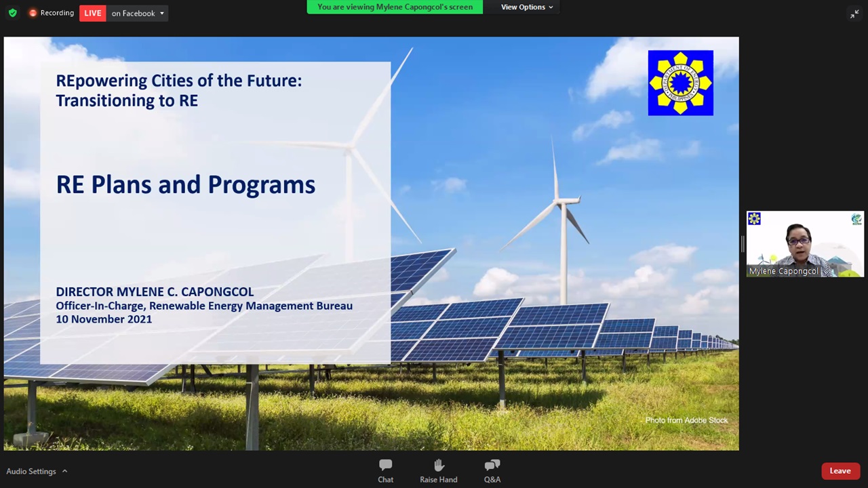Click the divider handle beside the video panel
The image size is (868, 488).
[x=743, y=244]
